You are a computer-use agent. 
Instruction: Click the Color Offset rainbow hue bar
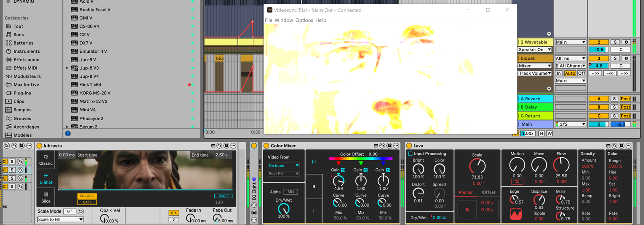360,159
